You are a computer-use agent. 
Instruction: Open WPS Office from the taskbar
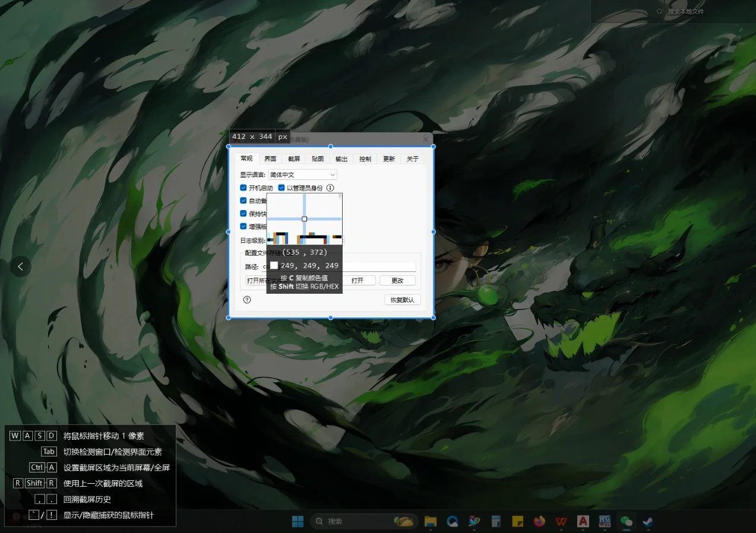561,521
